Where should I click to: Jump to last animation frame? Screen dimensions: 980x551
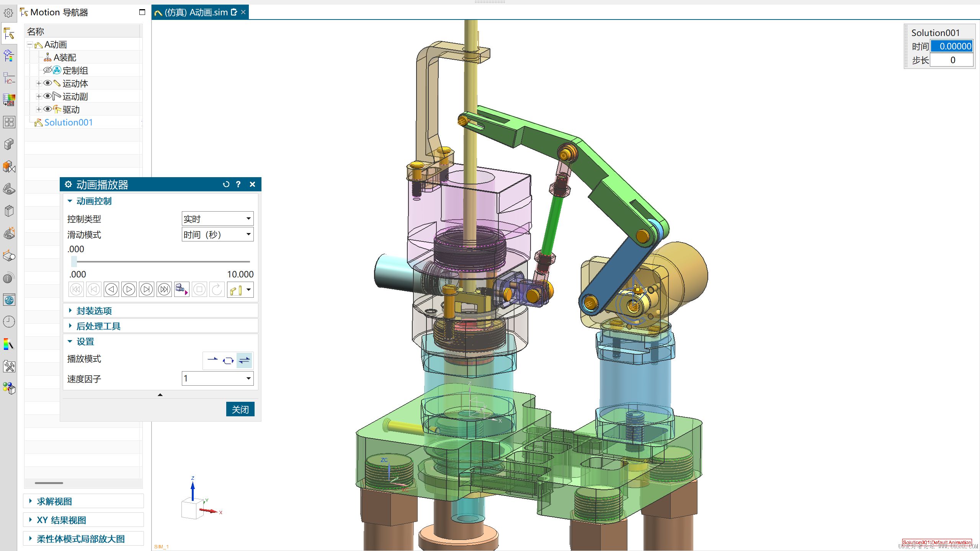tap(164, 290)
